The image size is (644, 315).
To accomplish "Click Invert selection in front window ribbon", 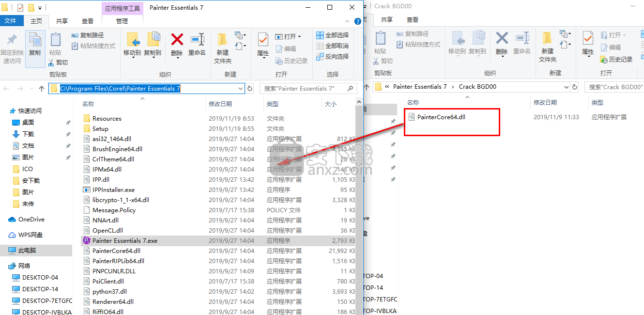I will pos(333,57).
